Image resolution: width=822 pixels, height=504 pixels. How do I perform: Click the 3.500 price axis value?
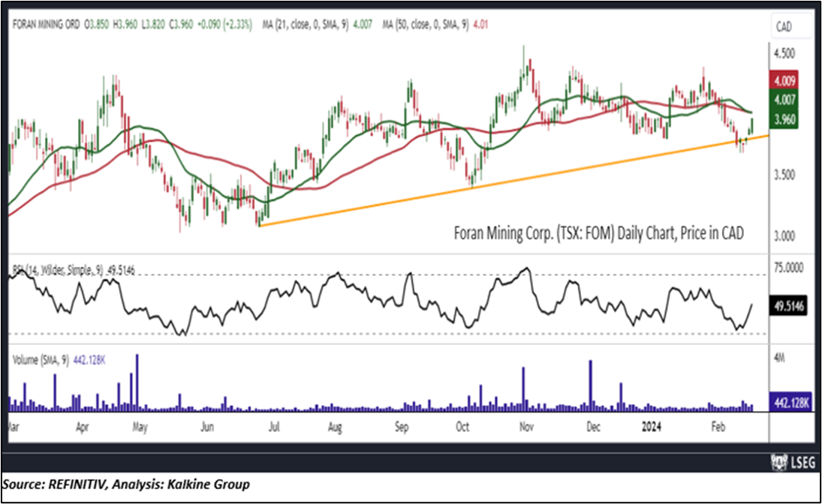(784, 175)
